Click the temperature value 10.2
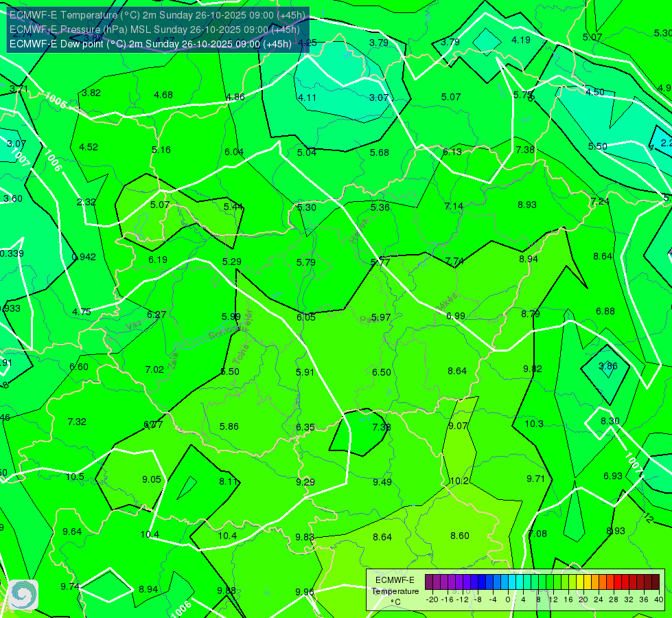Image resolution: width=672 pixels, height=618 pixels. tap(459, 481)
